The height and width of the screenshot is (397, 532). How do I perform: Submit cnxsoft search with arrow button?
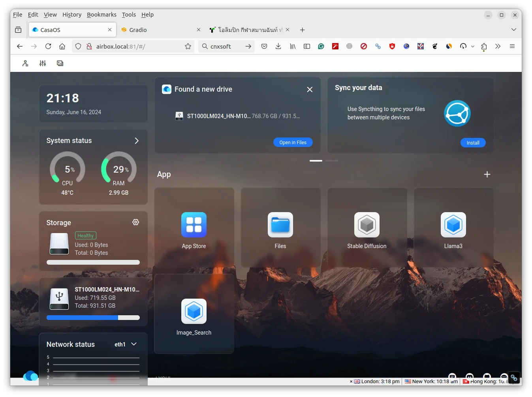(x=248, y=46)
